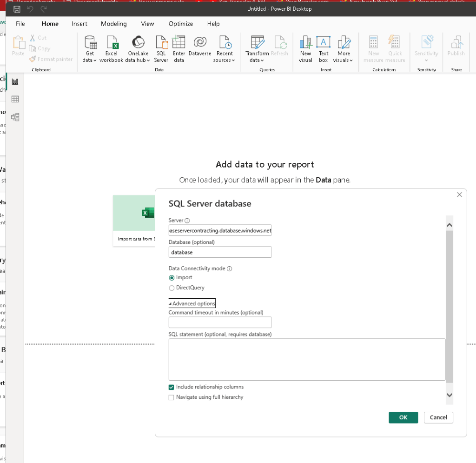Click dialog scrollbar up arrow
The height and width of the screenshot is (463, 476).
coord(450,225)
